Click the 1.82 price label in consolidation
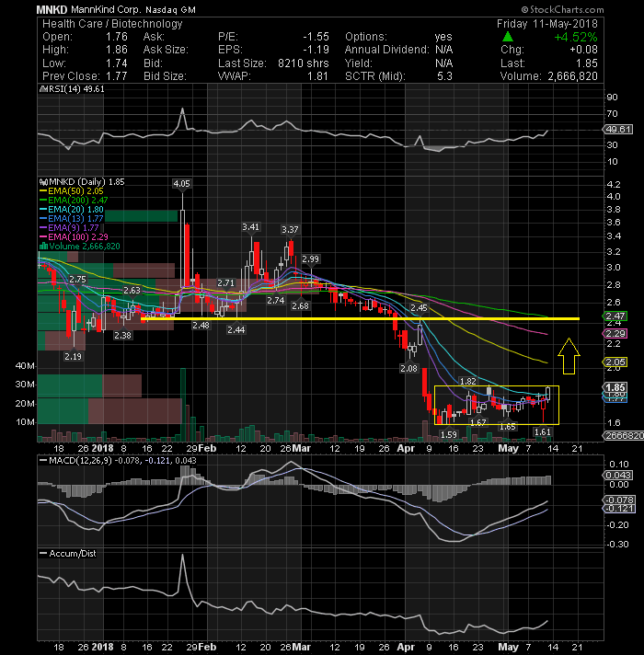 coord(467,381)
